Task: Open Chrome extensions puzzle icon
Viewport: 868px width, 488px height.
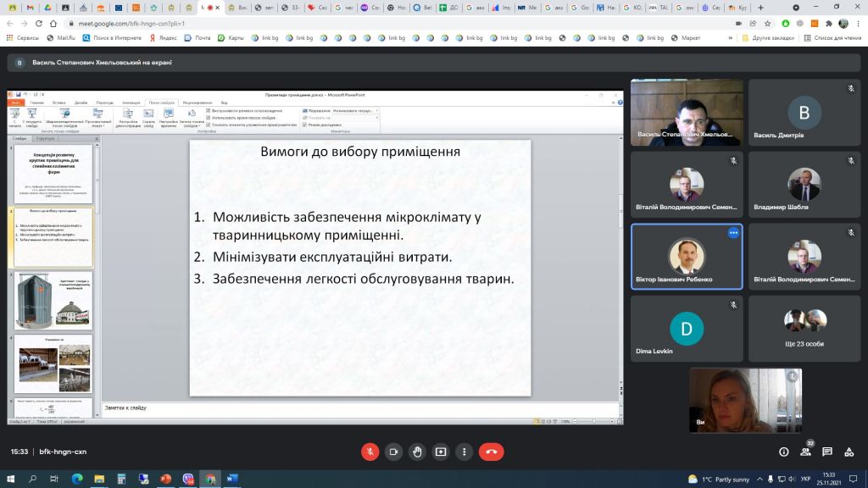Action: point(829,24)
